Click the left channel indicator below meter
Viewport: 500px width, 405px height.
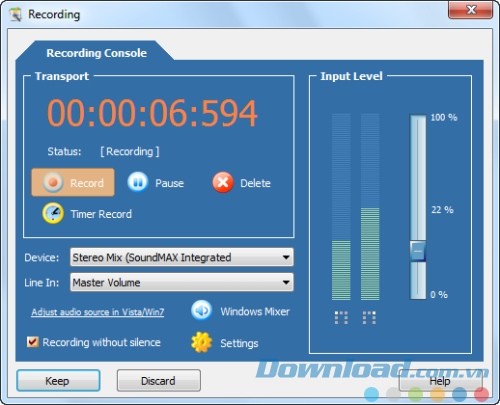coord(341,318)
